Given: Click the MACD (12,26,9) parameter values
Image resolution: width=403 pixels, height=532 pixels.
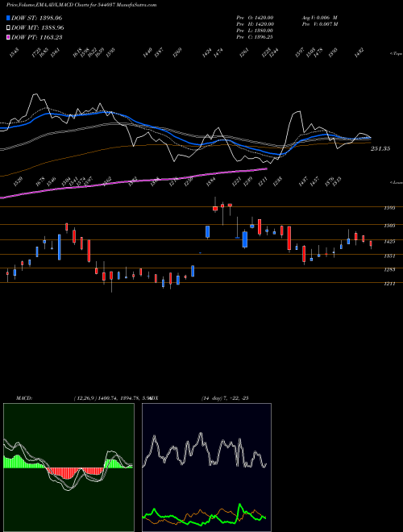Looking at the screenshot, I should pyautogui.click(x=112, y=398).
